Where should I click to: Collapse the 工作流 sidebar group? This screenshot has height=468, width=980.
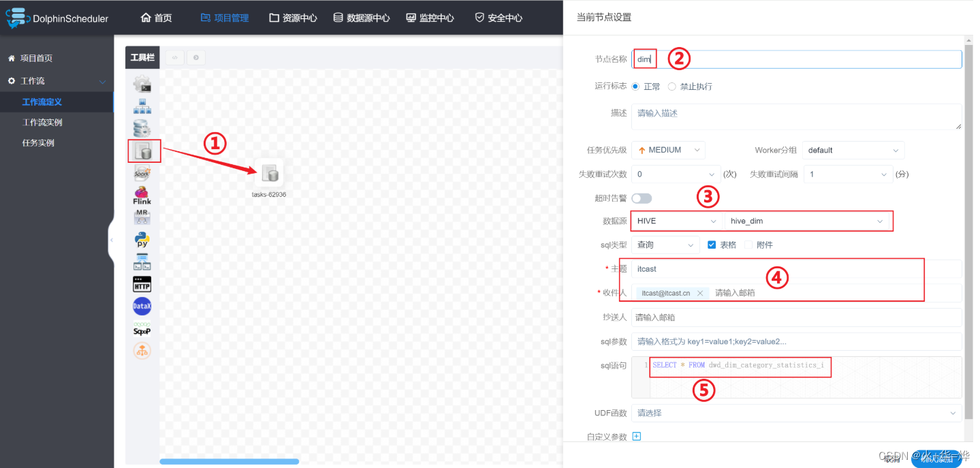pos(103,81)
